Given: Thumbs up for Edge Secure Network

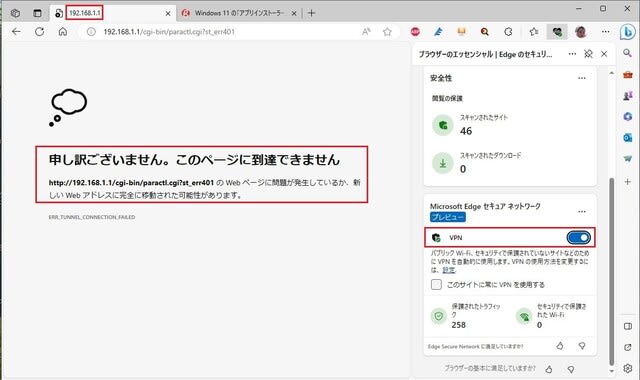Looking at the screenshot, I should pos(560,346).
